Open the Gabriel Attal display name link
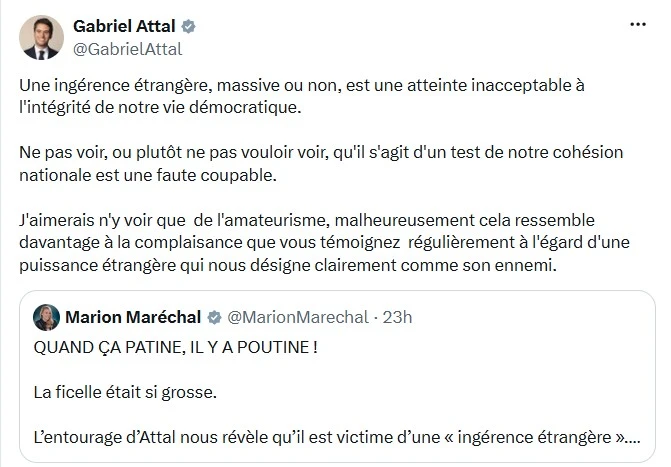The width and height of the screenshot is (671, 467). point(124,26)
